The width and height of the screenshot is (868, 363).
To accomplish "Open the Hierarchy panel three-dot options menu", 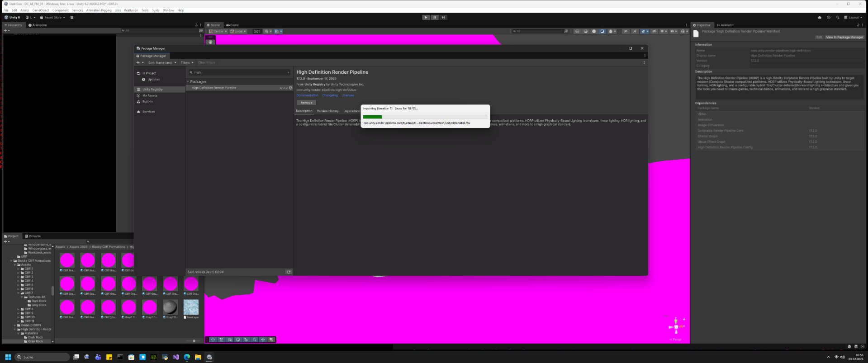I will point(201,25).
